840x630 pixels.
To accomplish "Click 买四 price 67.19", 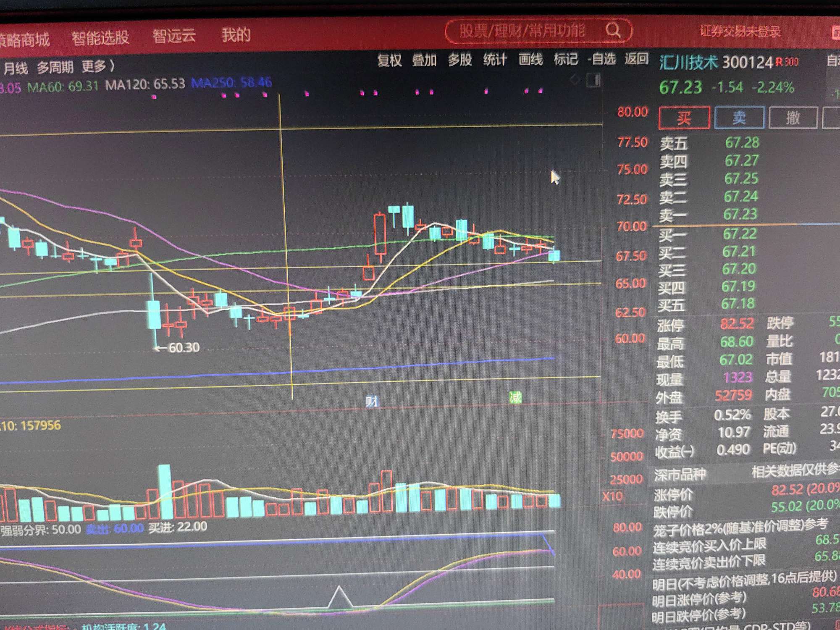I will (738, 286).
